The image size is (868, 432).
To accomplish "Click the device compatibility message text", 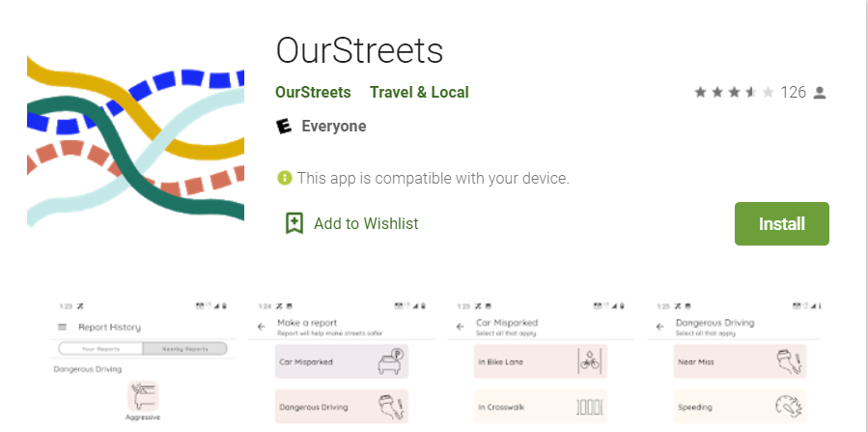I will tap(433, 179).
